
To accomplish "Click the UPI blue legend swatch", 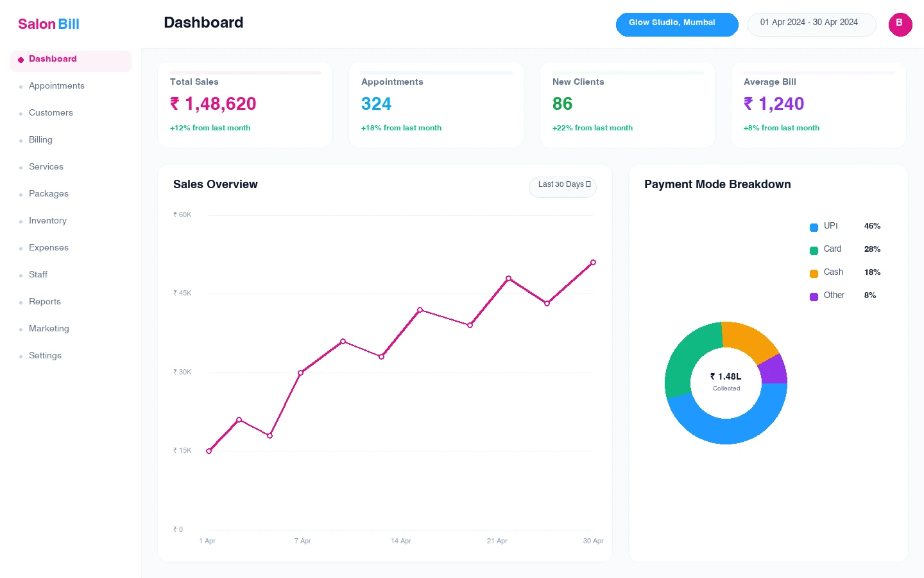I will coord(814,227).
